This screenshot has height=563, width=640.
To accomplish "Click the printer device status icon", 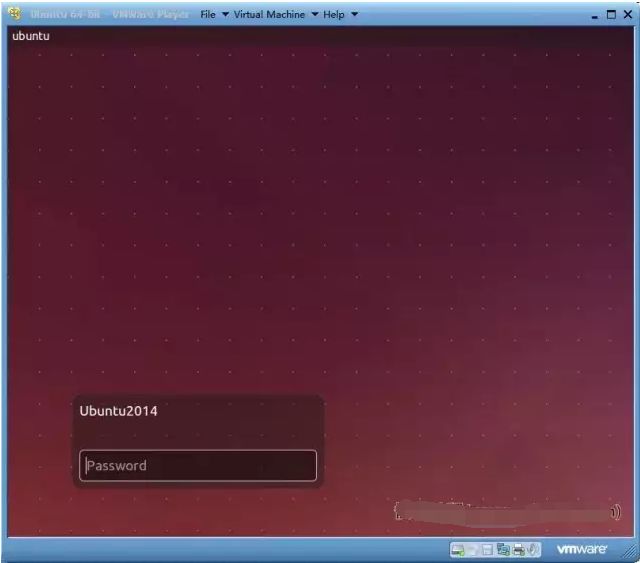I will (x=518, y=550).
